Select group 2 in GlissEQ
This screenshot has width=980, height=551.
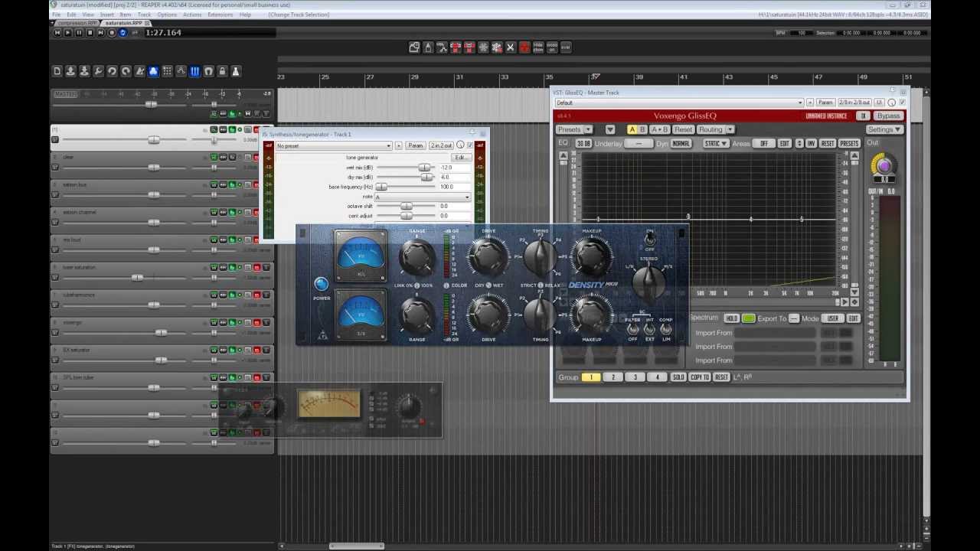coord(612,377)
